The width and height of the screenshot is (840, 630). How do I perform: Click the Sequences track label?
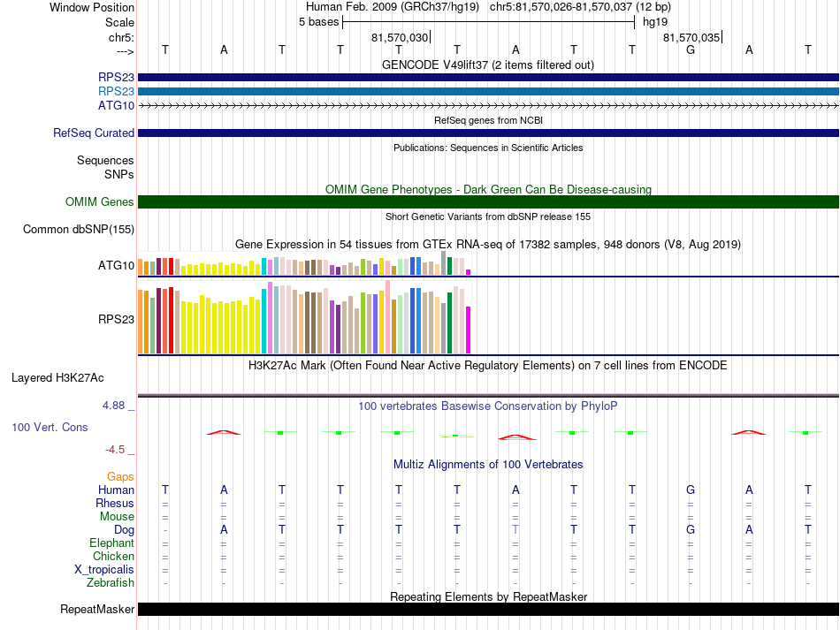tap(105, 160)
